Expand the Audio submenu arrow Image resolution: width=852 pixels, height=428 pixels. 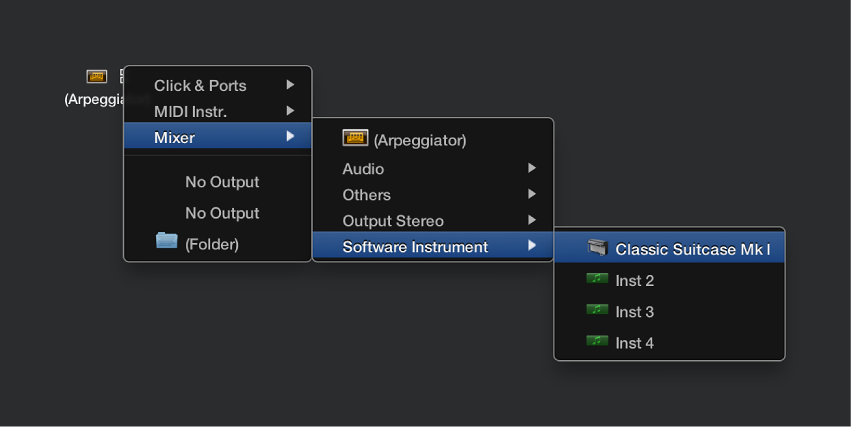(x=532, y=168)
